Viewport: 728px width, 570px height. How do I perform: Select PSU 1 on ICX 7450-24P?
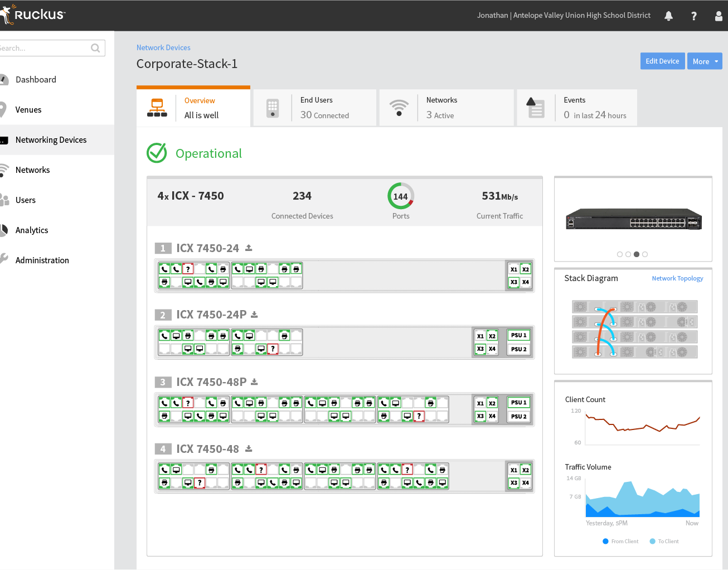(518, 335)
